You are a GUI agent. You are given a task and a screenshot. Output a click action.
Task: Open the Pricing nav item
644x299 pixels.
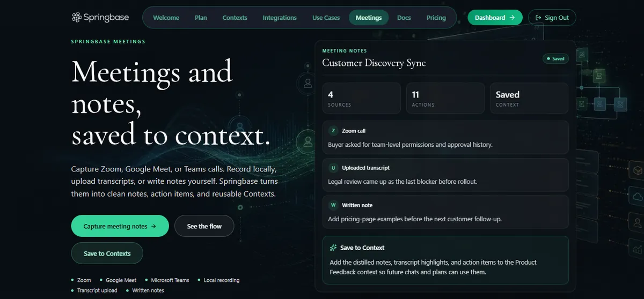pyautogui.click(x=436, y=18)
